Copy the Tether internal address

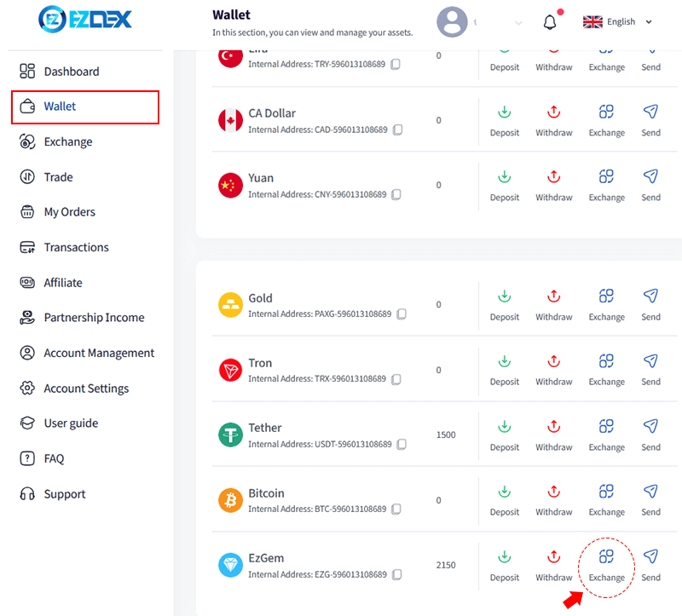[x=402, y=445]
